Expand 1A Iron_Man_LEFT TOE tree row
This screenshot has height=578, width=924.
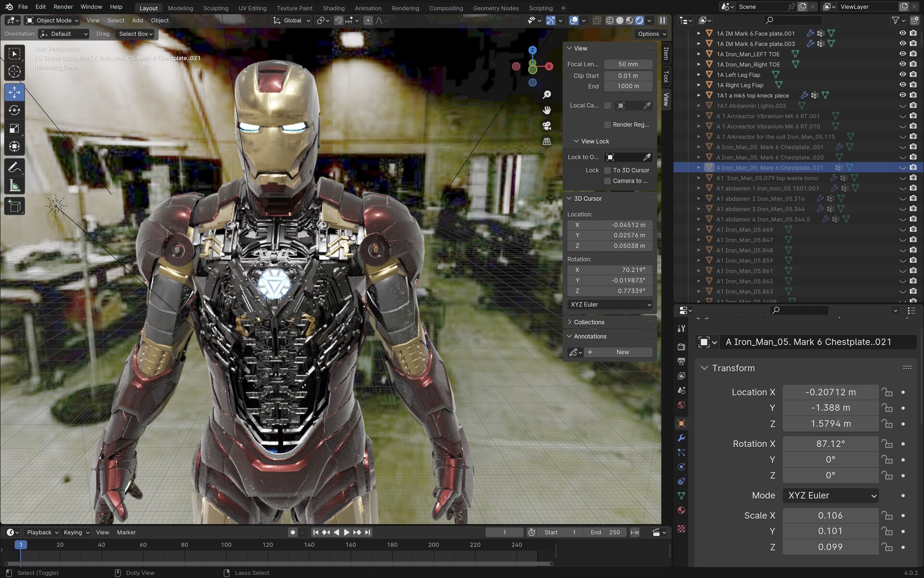[x=699, y=54]
